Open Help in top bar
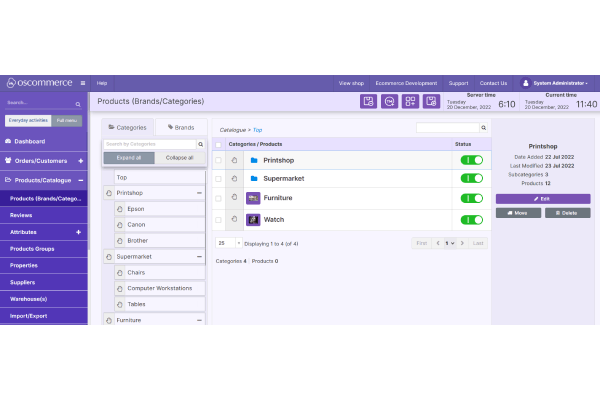The image size is (600, 400). pyautogui.click(x=102, y=83)
